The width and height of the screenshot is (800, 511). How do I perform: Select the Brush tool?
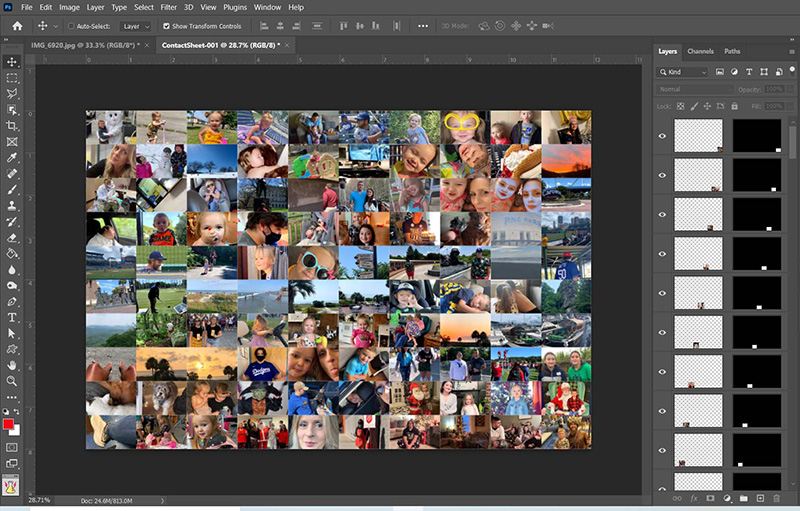click(12, 190)
